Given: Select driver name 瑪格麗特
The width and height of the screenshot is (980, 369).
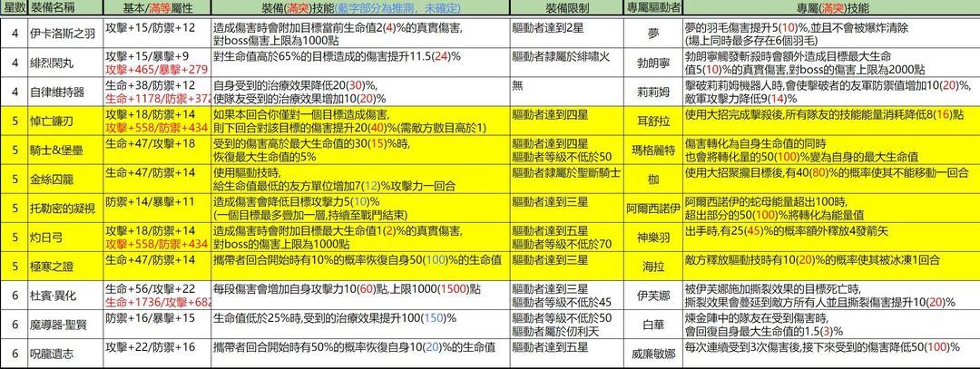Looking at the screenshot, I should (x=653, y=151).
